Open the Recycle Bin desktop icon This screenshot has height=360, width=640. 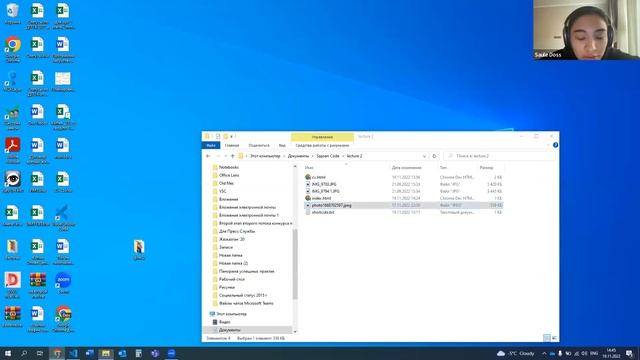point(13,14)
